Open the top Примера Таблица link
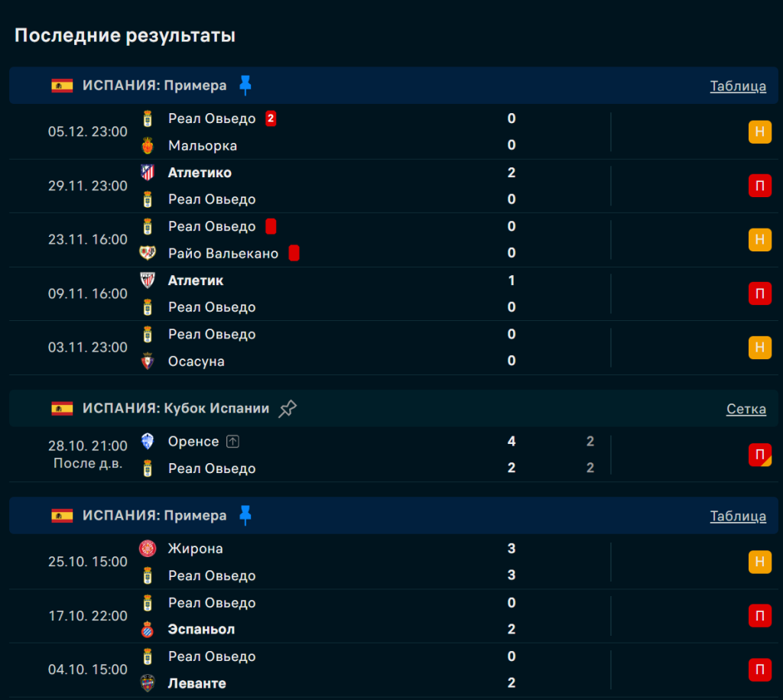The height and width of the screenshot is (700, 783). click(x=738, y=86)
